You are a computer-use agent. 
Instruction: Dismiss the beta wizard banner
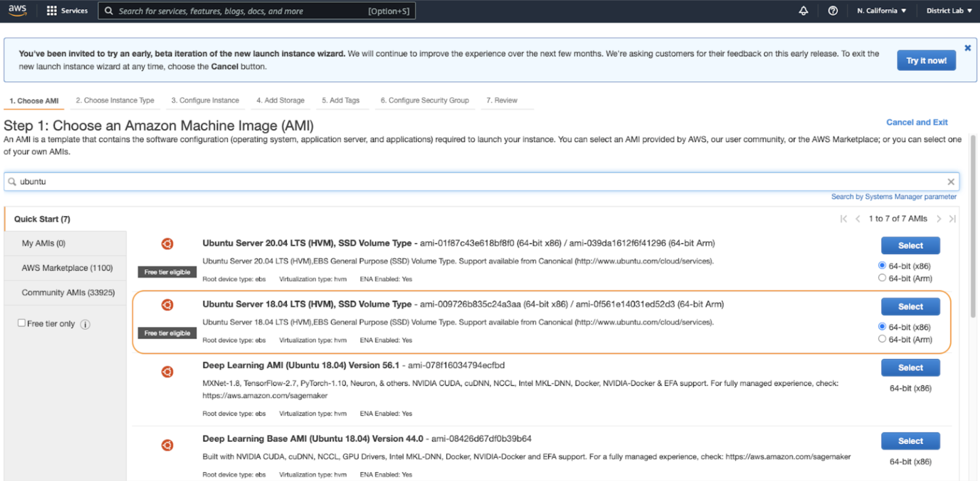tap(967, 47)
